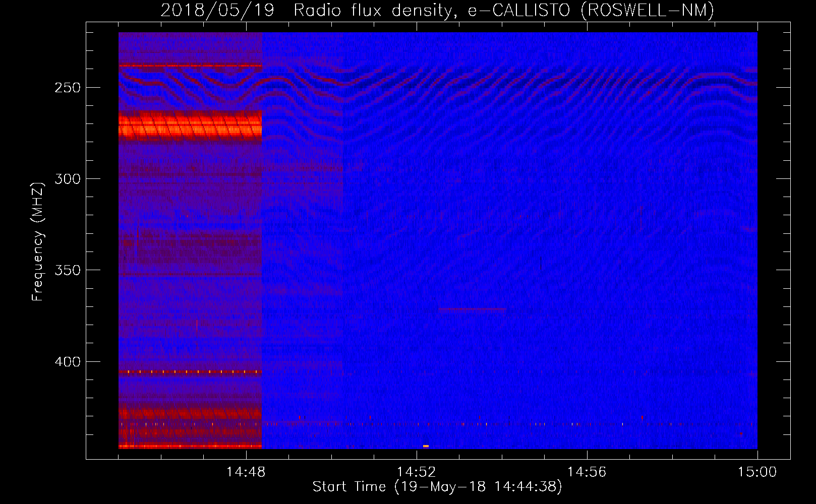Click the 15:00 time tick label

point(757,472)
